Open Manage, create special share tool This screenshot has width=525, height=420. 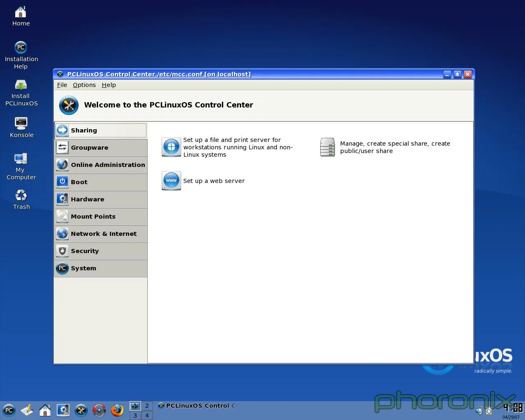[x=385, y=147]
